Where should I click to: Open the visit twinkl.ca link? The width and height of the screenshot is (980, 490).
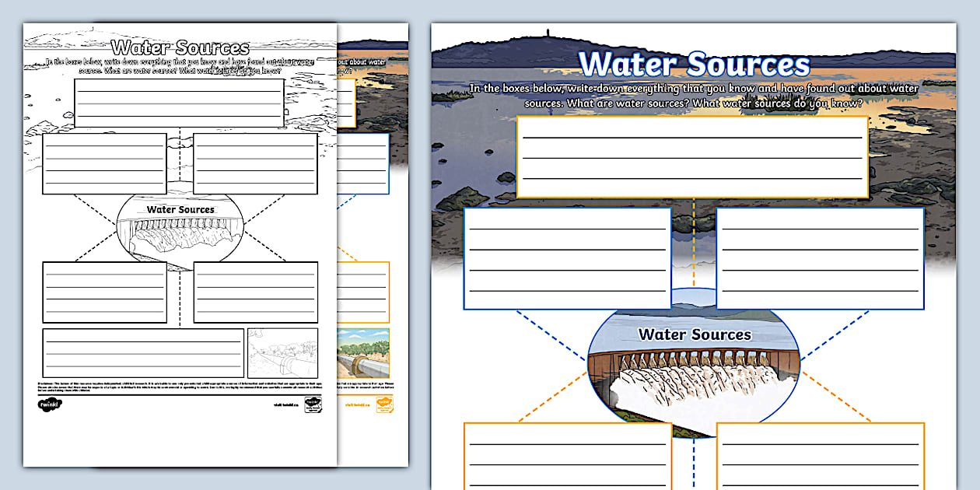pyautogui.click(x=285, y=404)
